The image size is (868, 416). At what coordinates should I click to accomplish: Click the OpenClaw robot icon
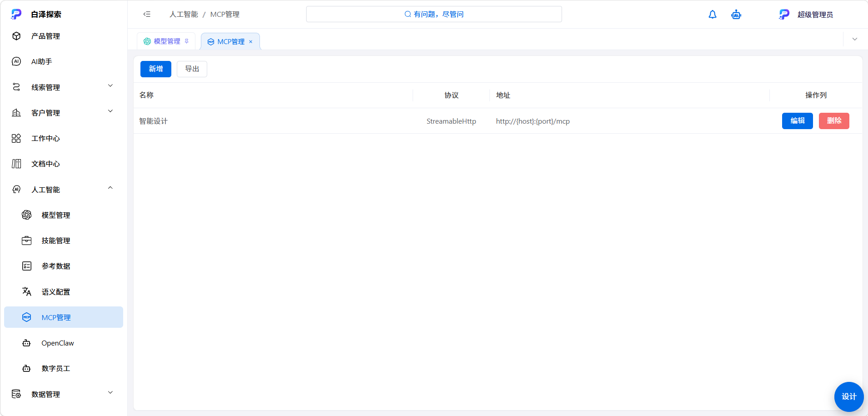27,343
